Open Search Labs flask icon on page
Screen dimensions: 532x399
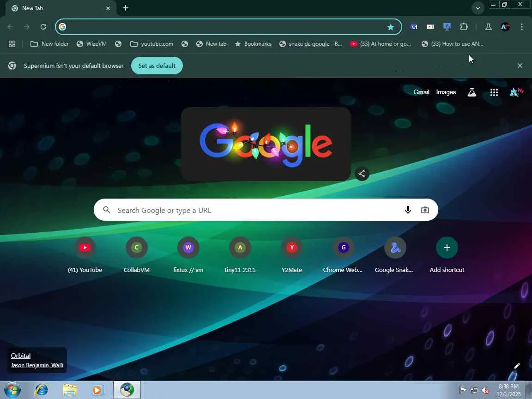[x=472, y=92]
